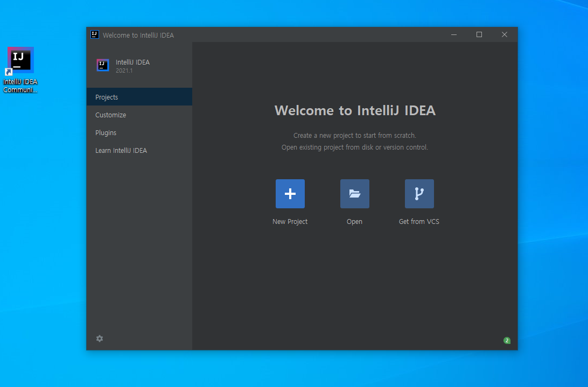The image size is (588, 387).
Task: Click the Welcome to IntelliJ IDEA heading
Action: point(355,110)
